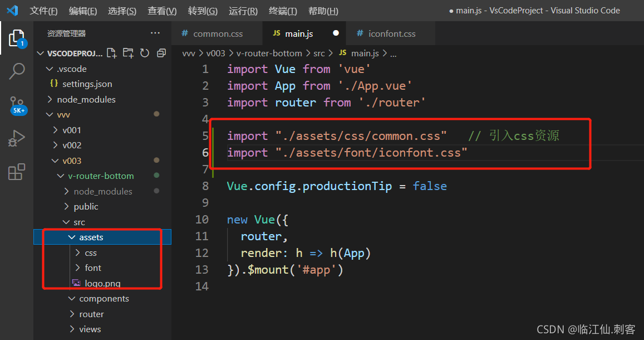This screenshot has width=644, height=340.
Task: Click line number 6 in editor gutter
Action: 205,153
